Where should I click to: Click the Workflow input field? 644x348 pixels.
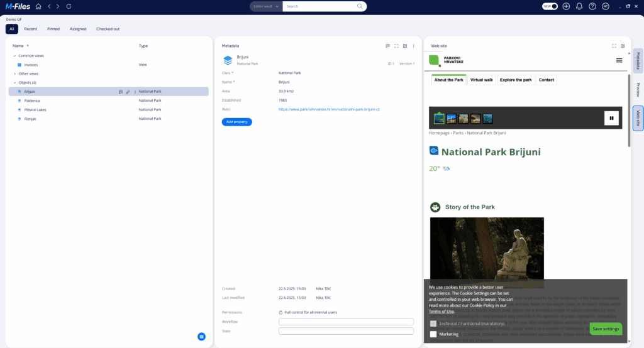[x=346, y=322]
